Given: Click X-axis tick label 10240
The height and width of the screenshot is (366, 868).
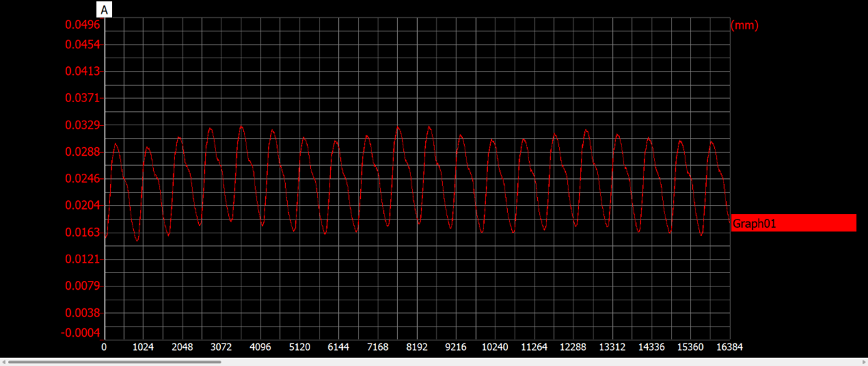Looking at the screenshot, I should point(495,347).
